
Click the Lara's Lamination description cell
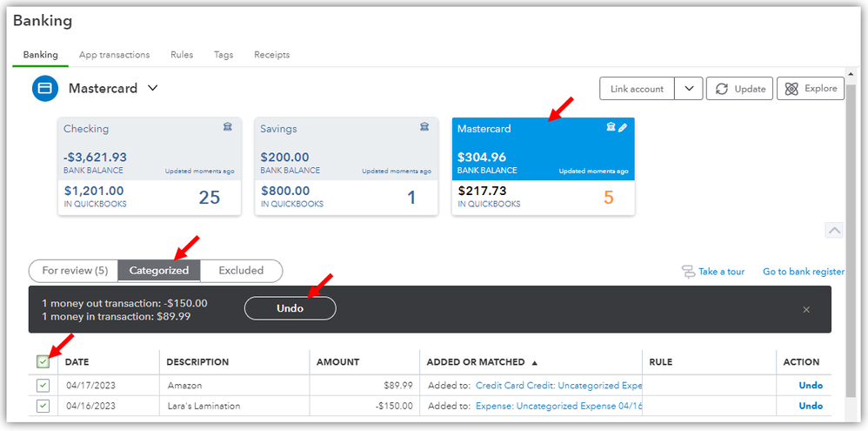point(204,406)
